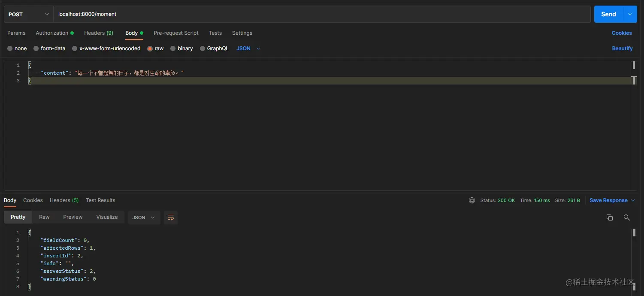Click the request URL field
Image resolution: width=644 pixels, height=296 pixels.
tap(322, 14)
